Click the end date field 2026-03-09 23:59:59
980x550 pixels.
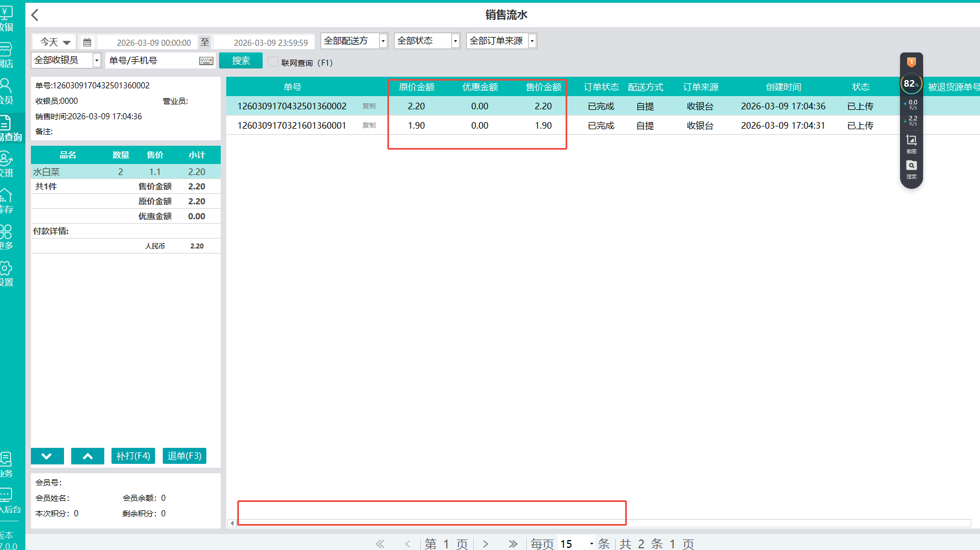[x=264, y=43]
